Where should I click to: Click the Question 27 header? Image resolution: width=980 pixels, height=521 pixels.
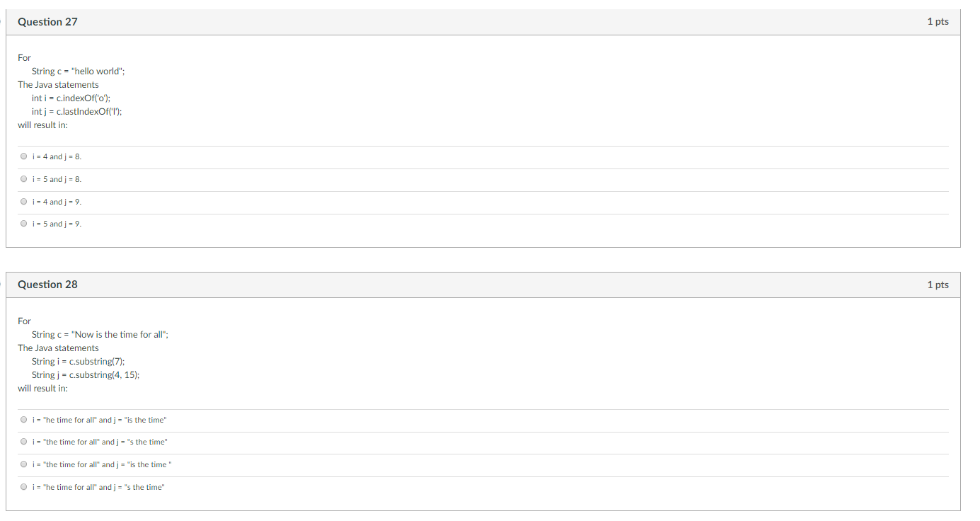(47, 21)
